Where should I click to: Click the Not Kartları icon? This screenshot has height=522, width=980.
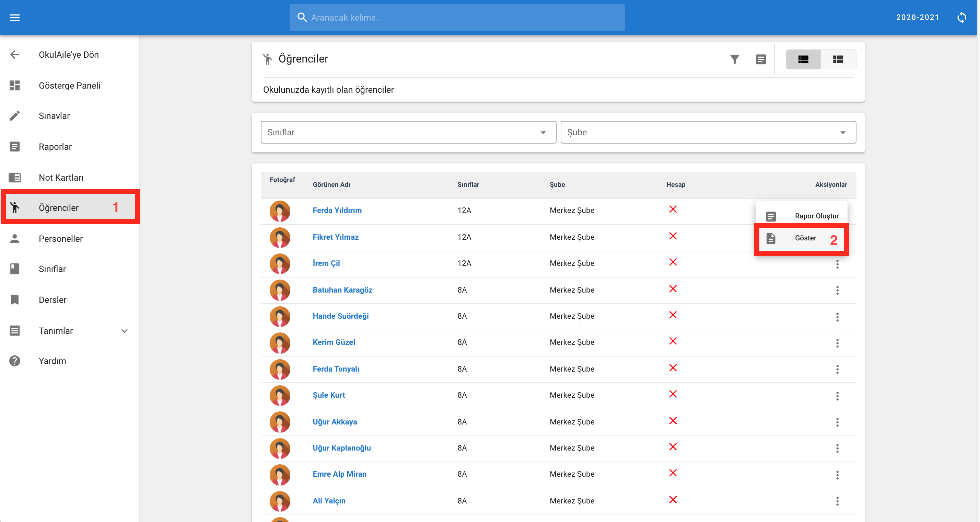(14, 178)
